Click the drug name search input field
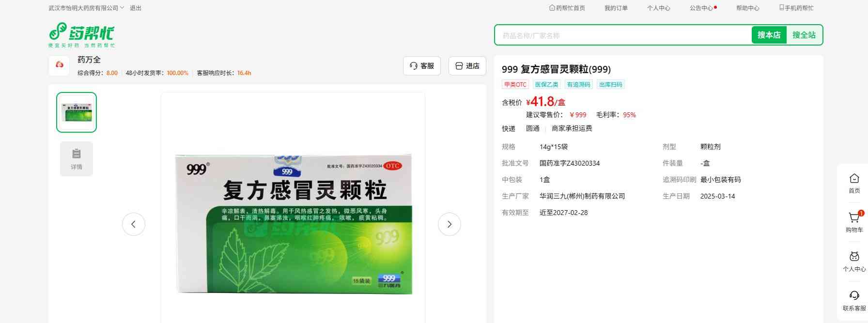 [x=622, y=35]
